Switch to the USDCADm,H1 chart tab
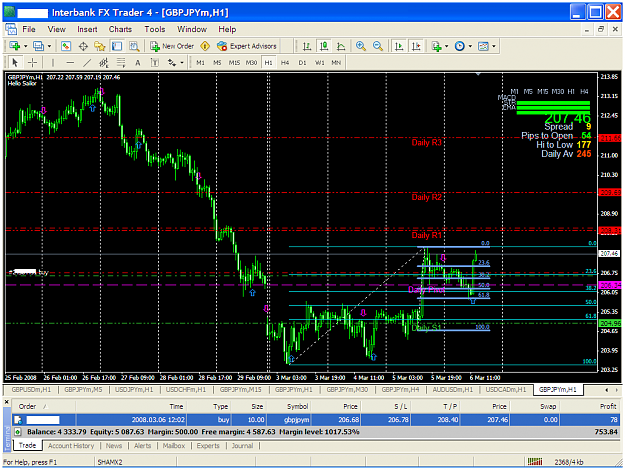Viewport: 625px width, 470px height. 505,389
